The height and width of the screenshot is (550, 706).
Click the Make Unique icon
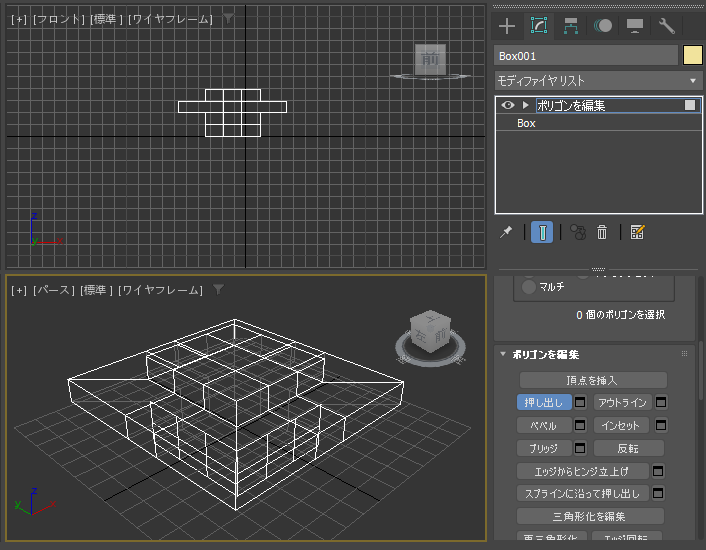tap(578, 232)
